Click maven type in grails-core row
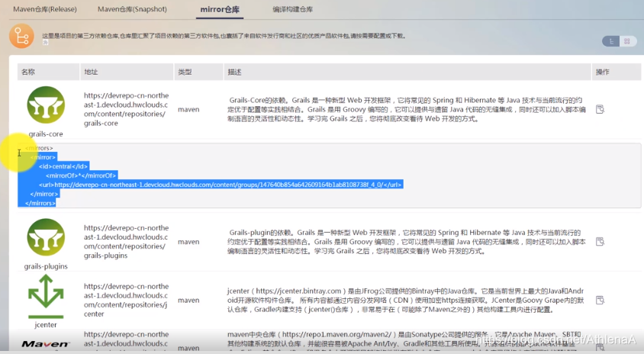 tap(188, 109)
